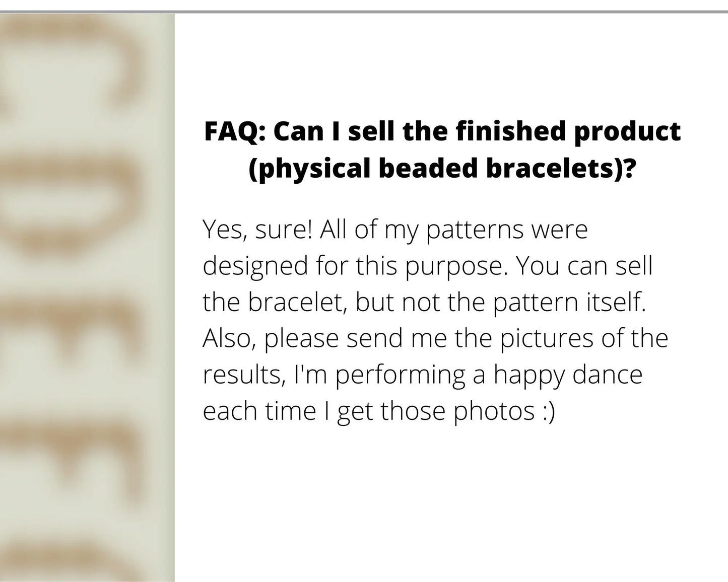The image size is (728, 582).
Task: Click the blurred bracelet pattern image
Action: 87,297
